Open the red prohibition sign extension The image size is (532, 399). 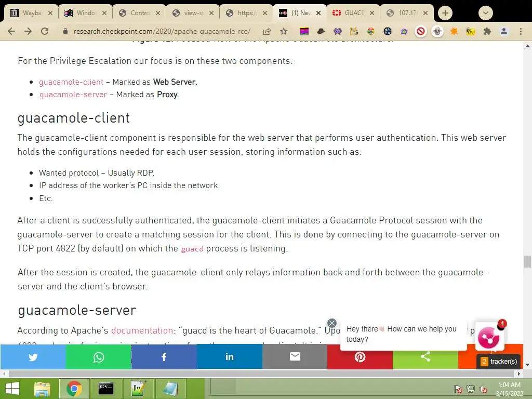point(421,32)
